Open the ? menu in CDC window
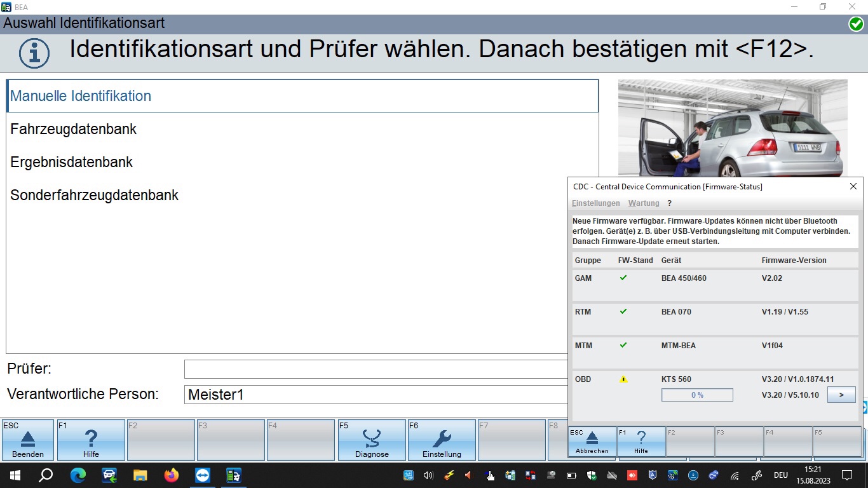Image resolution: width=868 pixels, height=488 pixels. pyautogui.click(x=669, y=203)
